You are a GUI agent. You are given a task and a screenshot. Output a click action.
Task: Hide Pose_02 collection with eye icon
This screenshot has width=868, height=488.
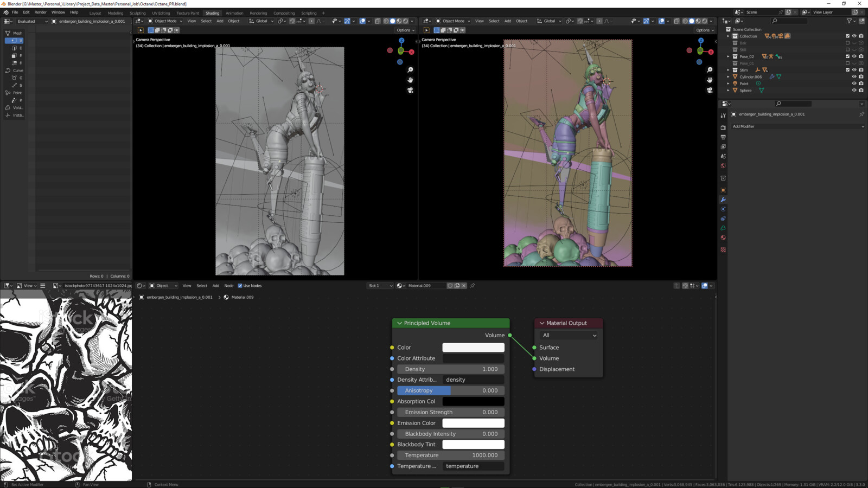[854, 56]
